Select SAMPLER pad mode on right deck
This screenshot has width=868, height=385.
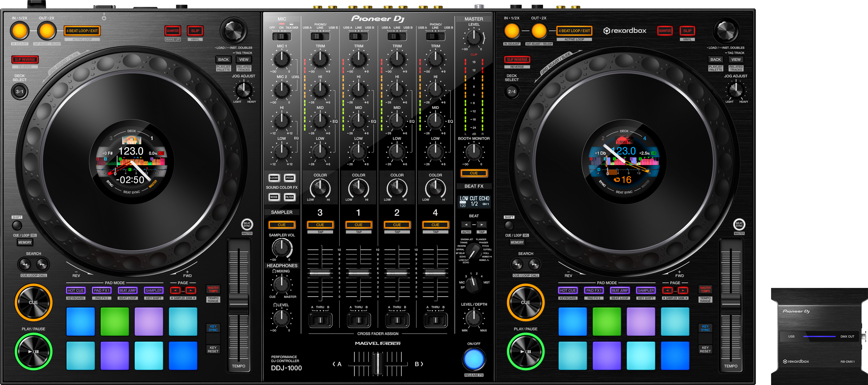coord(646,290)
